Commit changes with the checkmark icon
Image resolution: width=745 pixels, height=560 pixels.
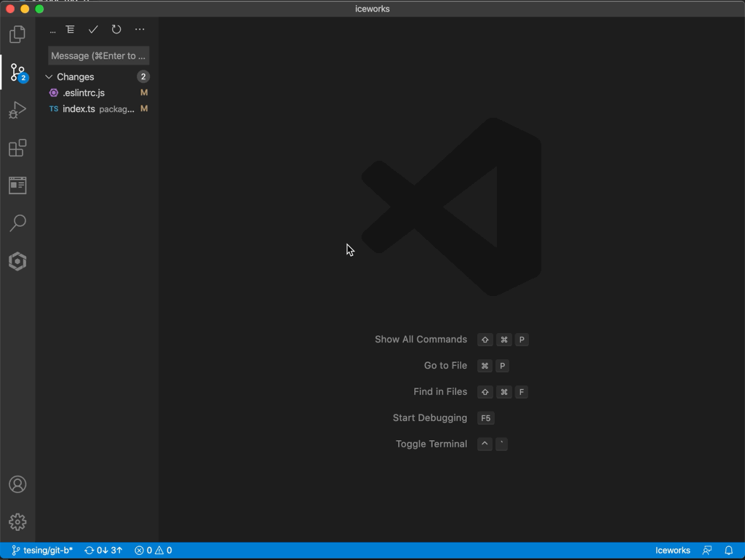[93, 30]
